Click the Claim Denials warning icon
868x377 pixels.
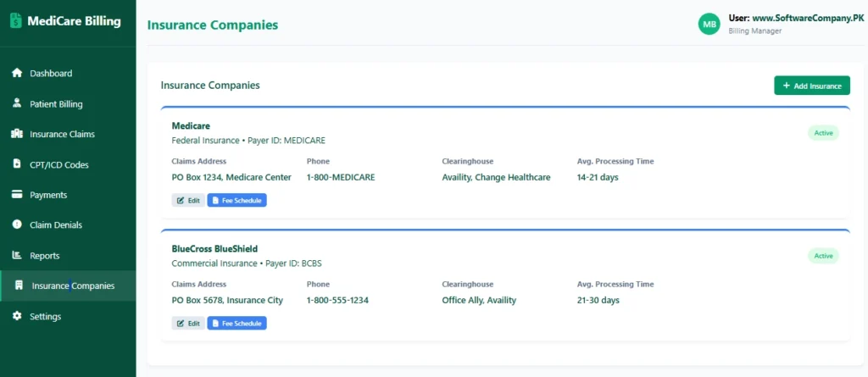[x=17, y=225]
